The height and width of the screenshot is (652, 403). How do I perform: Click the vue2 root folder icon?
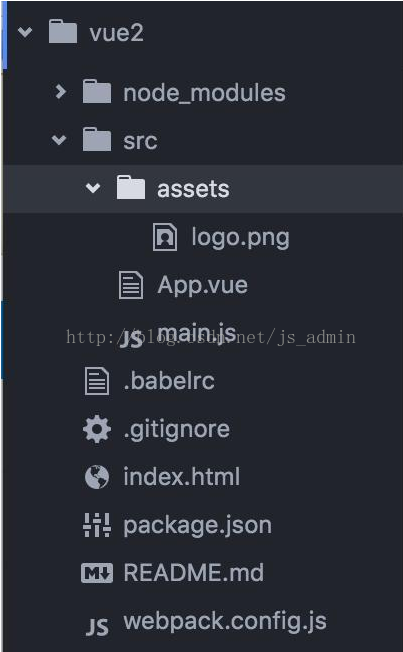tap(63, 32)
